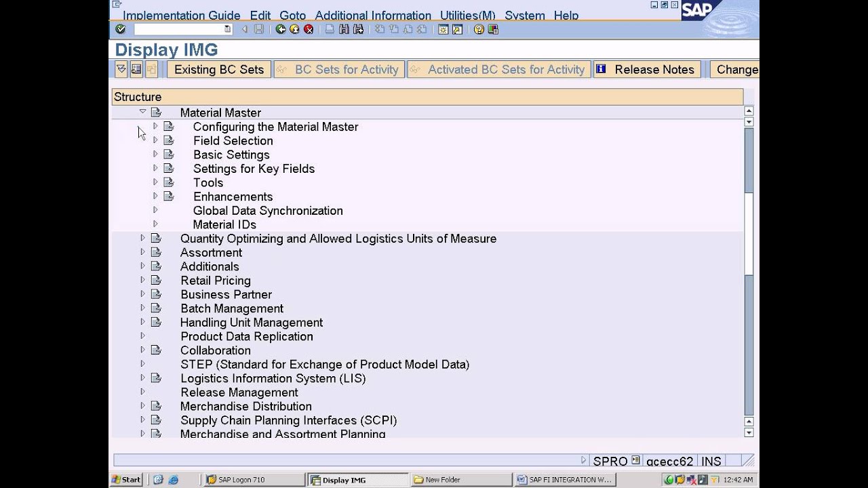Click the Windows Start button

(126, 480)
